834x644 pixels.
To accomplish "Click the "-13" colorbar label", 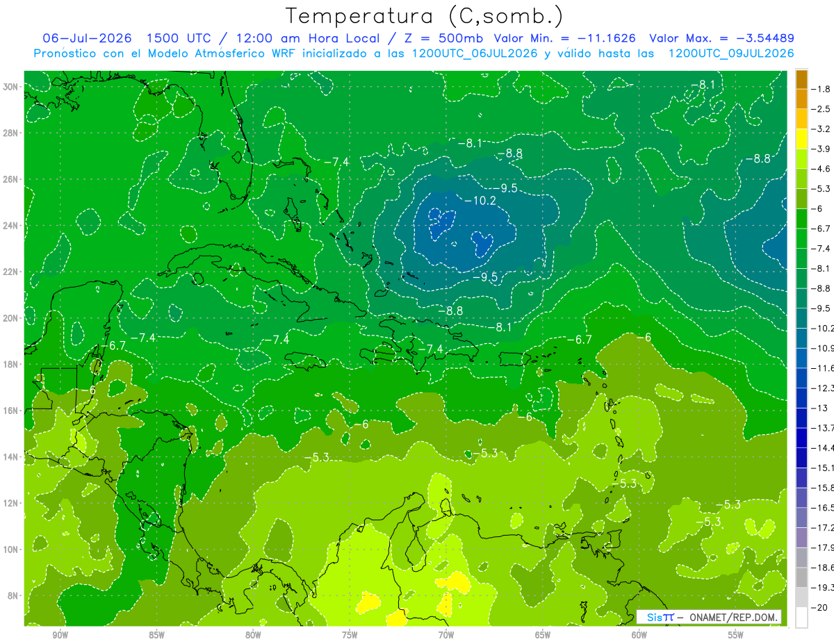I will 819,408.
